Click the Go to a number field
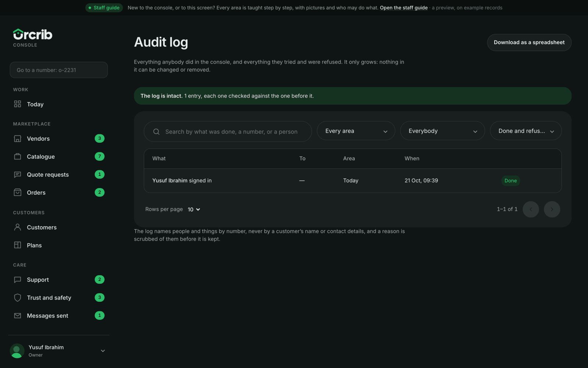Screen dimensions: 588x368 59,70
